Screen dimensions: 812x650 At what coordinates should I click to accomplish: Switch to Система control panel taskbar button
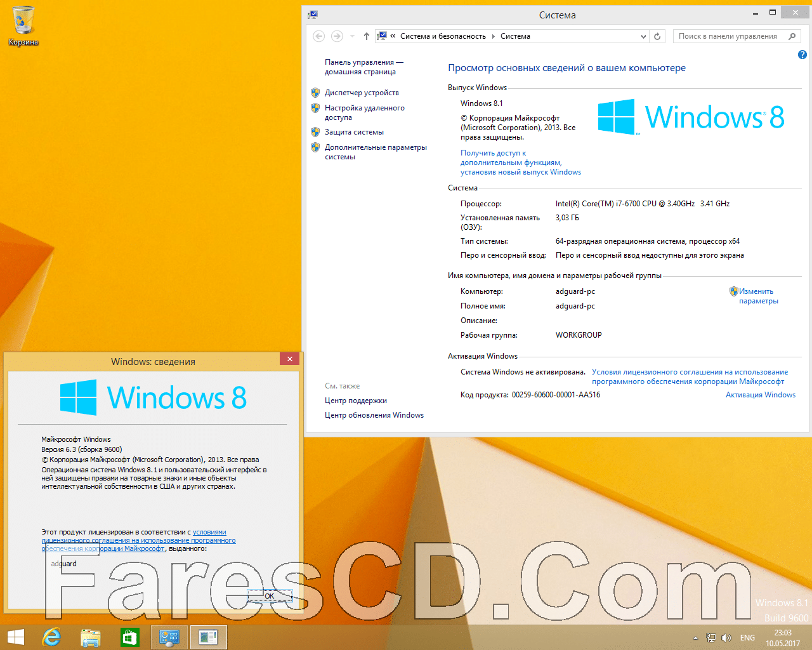tap(169, 637)
